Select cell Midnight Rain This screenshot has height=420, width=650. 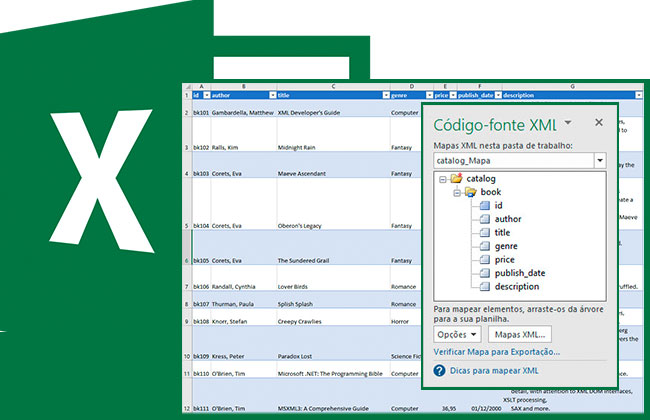click(x=333, y=134)
